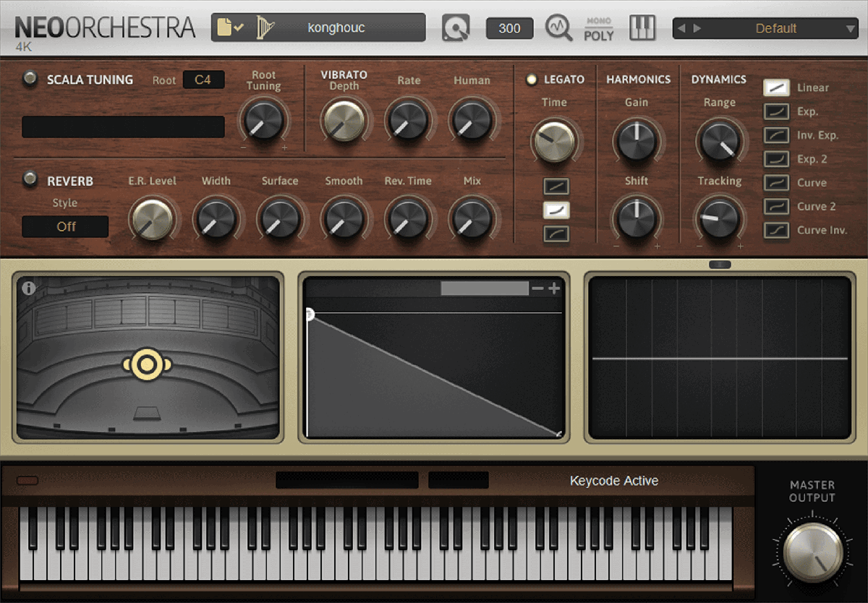The width and height of the screenshot is (868, 603).
Task: Open the Reverb Style Off selector
Action: (65, 226)
